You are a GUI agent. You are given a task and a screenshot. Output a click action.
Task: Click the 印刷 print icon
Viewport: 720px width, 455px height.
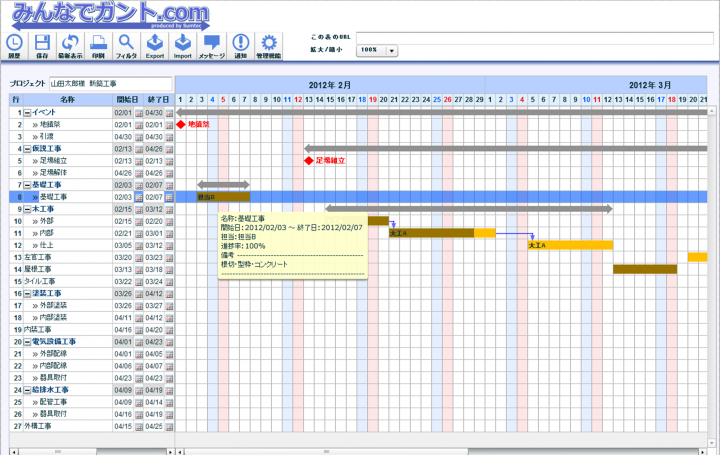[99, 43]
